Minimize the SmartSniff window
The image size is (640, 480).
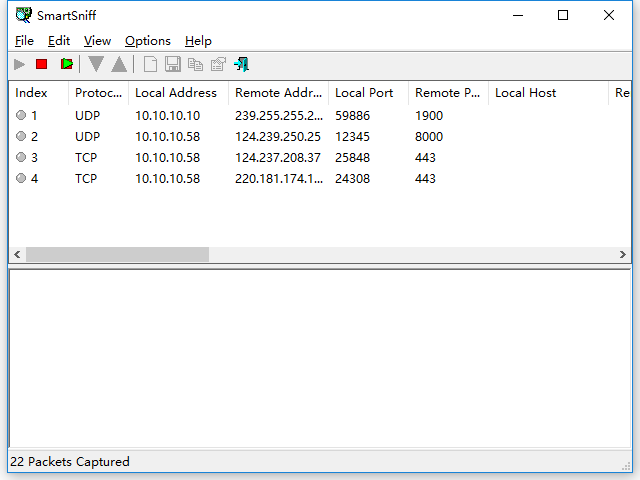click(x=518, y=16)
